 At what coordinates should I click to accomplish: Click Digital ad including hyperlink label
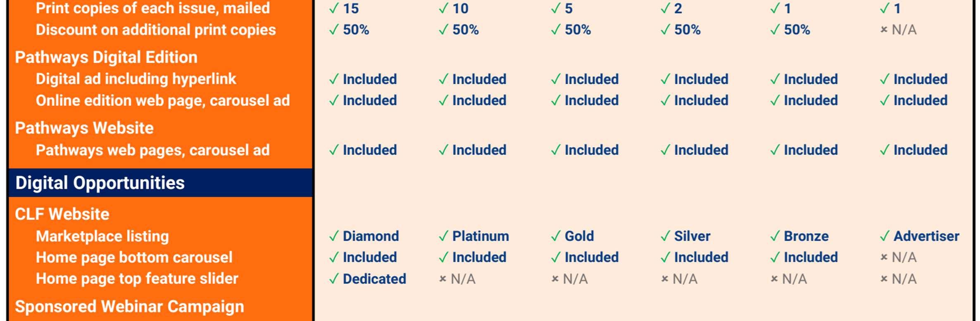pos(136,79)
